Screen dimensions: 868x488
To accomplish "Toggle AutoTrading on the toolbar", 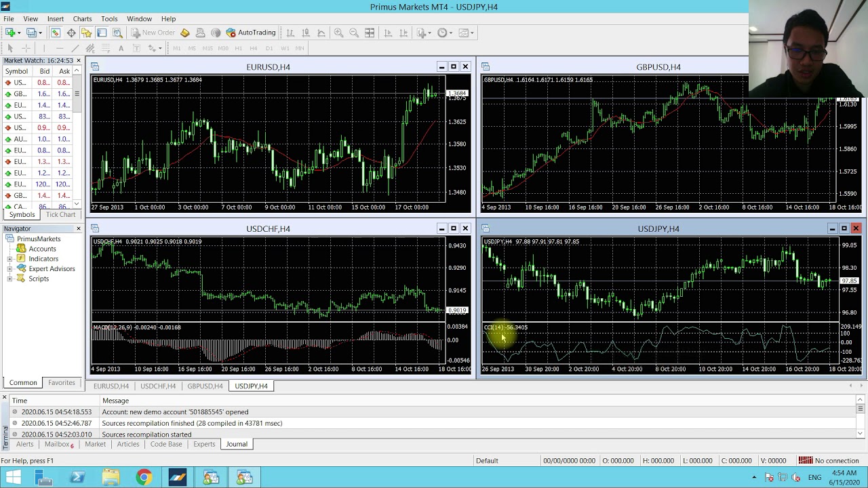I will tap(251, 33).
